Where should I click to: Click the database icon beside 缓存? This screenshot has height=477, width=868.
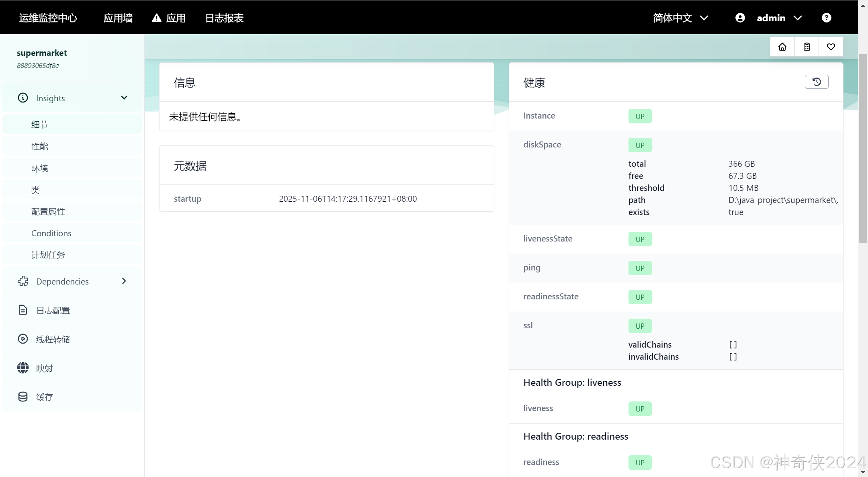pyautogui.click(x=23, y=397)
